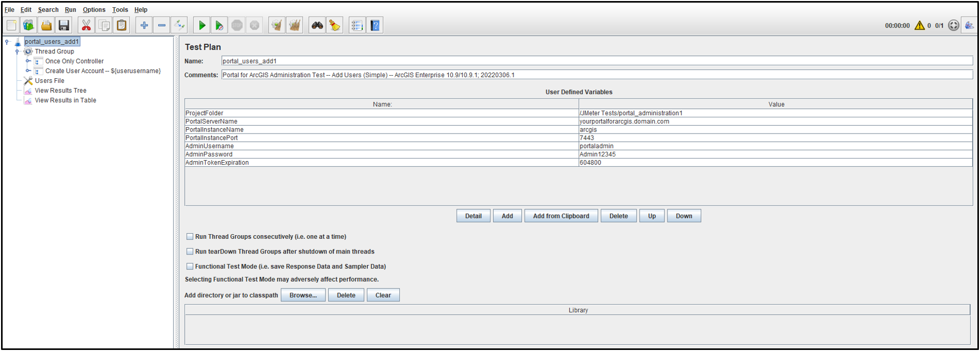Click the Comments input field
Image resolution: width=980 pixels, height=351 pixels.
pyautogui.click(x=597, y=75)
